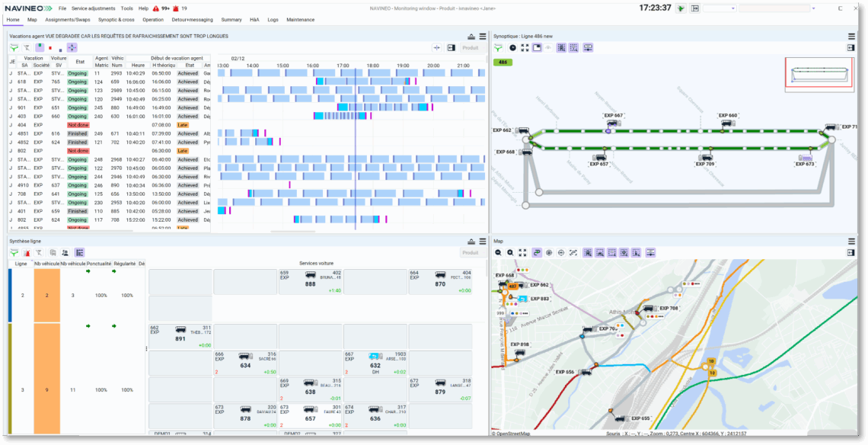Image resolution: width=868 pixels, height=445 pixels.
Task: Zoom in on the Map panel
Action: pos(510,252)
